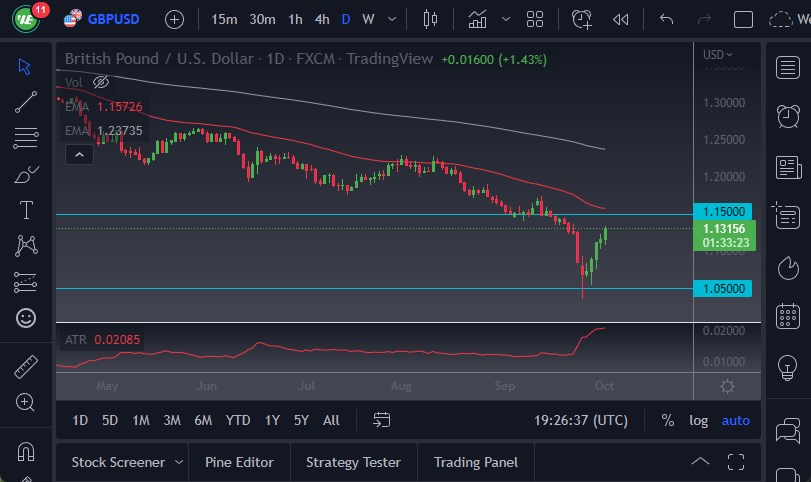
Task: Toggle volume indicator visibility eye
Action: pos(100,82)
